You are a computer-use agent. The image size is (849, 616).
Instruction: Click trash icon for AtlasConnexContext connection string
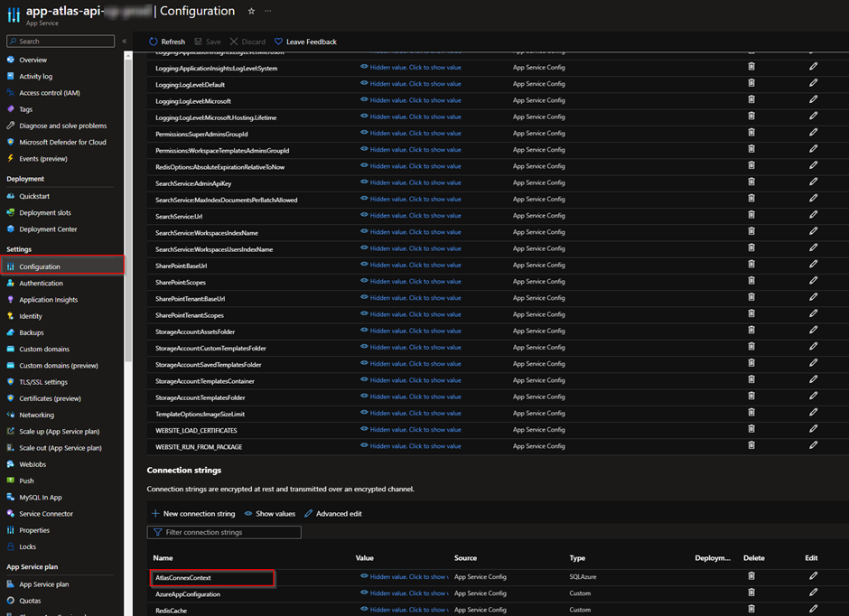(x=751, y=576)
